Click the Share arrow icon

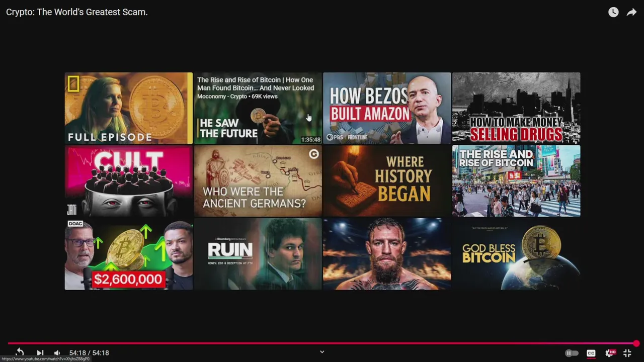click(x=631, y=12)
